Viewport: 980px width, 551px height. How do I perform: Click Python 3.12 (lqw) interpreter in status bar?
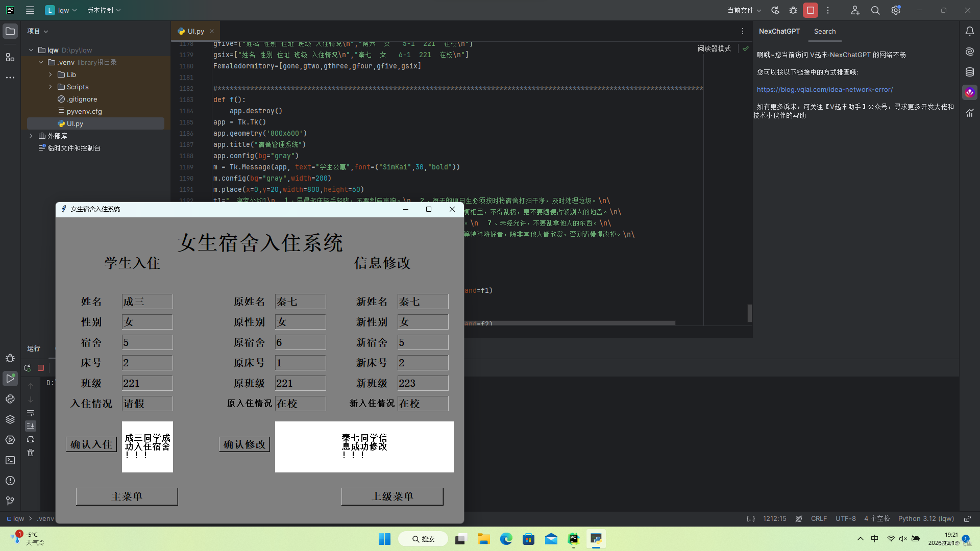926,519
